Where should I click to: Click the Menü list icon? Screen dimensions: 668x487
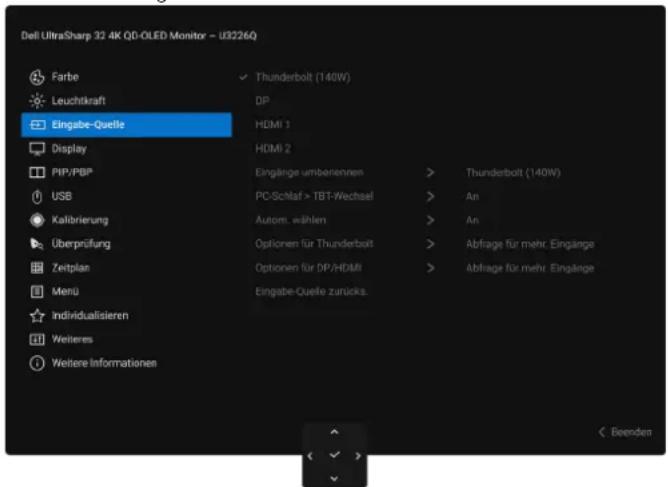tap(37, 291)
